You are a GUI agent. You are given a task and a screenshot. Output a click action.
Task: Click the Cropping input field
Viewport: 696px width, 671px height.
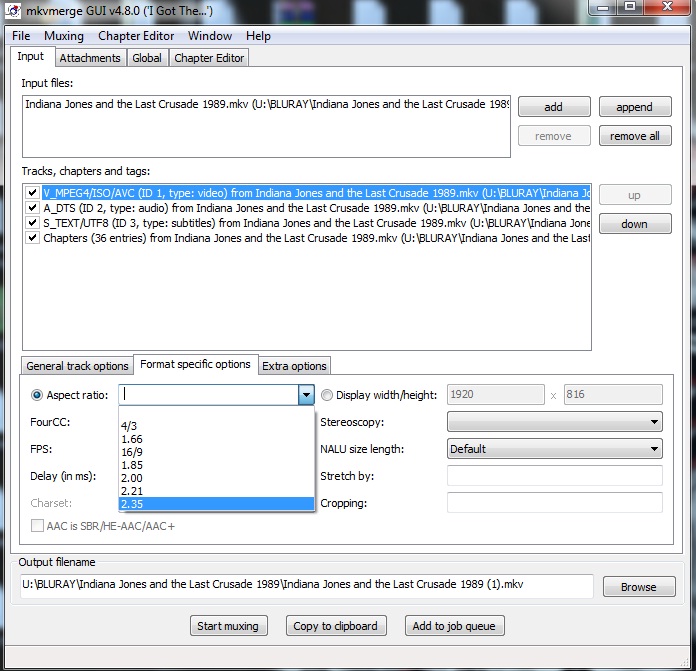pyautogui.click(x=555, y=503)
